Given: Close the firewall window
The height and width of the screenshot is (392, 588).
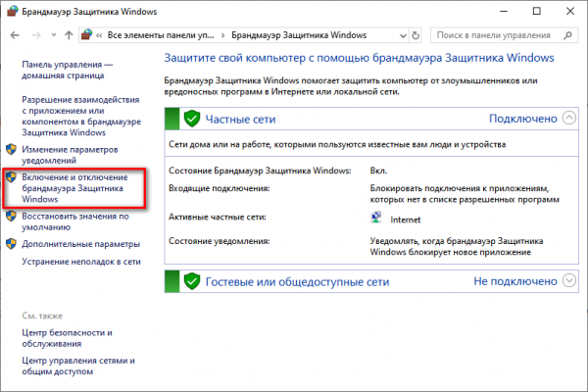Looking at the screenshot, I should (x=570, y=11).
